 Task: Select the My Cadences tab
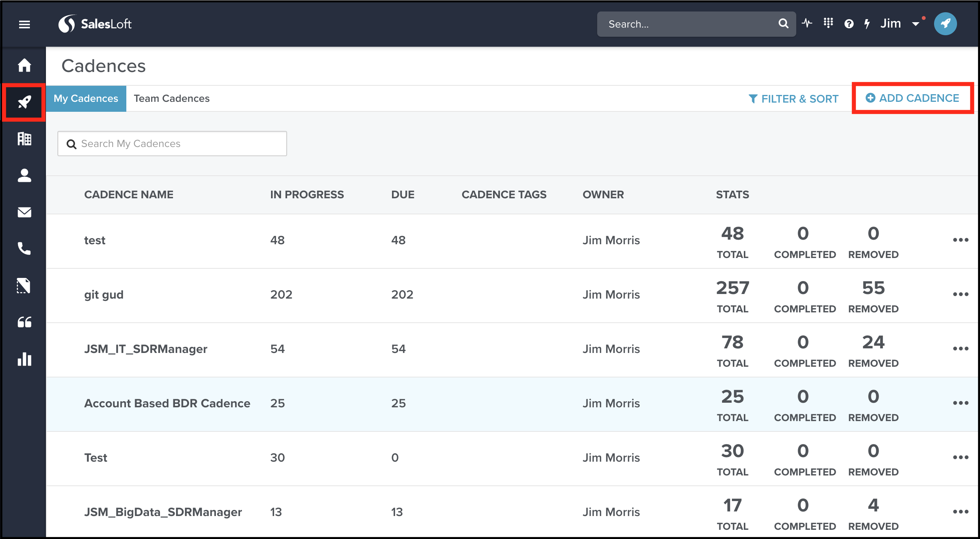pos(86,98)
